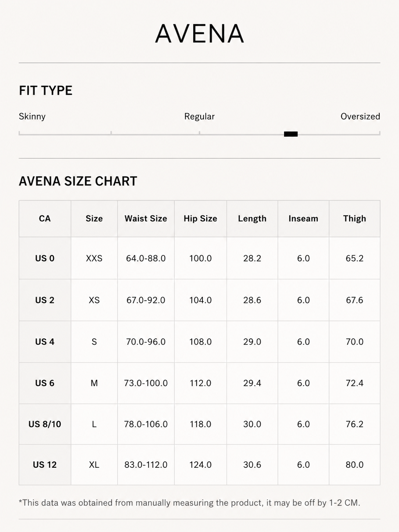Select the US 0 row label
399x532 pixels.
pos(45,258)
